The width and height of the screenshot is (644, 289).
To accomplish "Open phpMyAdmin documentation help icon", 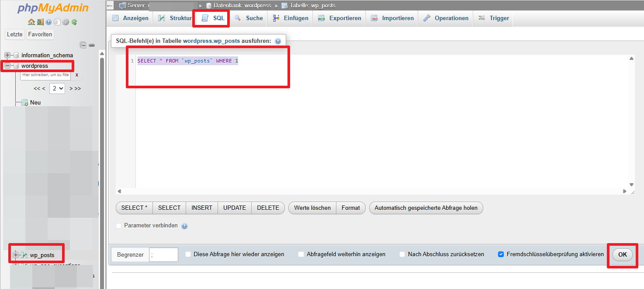I will click(48, 22).
